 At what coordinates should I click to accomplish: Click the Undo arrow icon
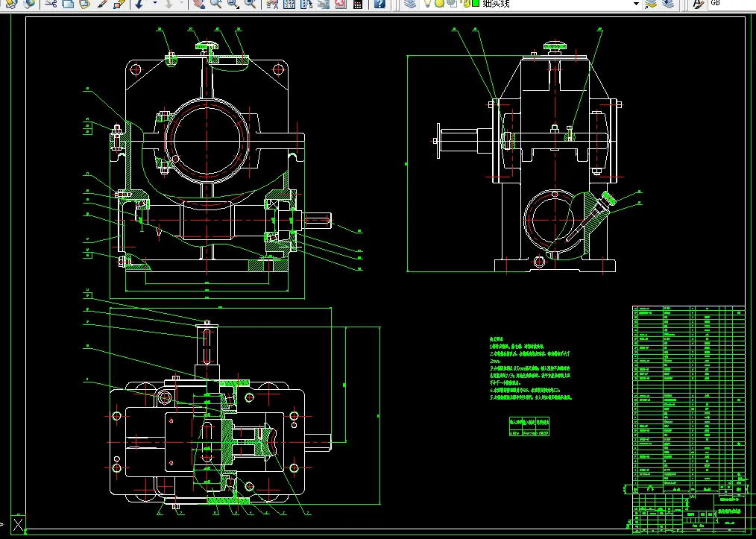139,4
